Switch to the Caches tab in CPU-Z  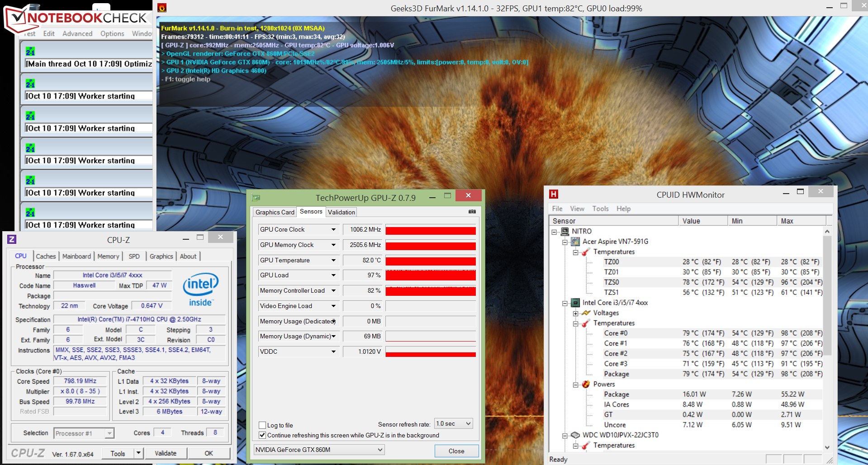46,256
